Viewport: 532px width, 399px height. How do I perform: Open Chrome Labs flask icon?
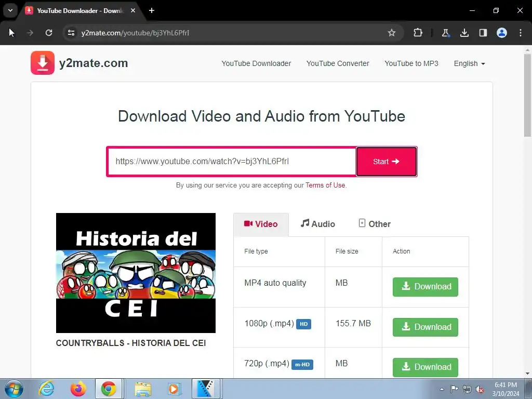[x=445, y=33]
